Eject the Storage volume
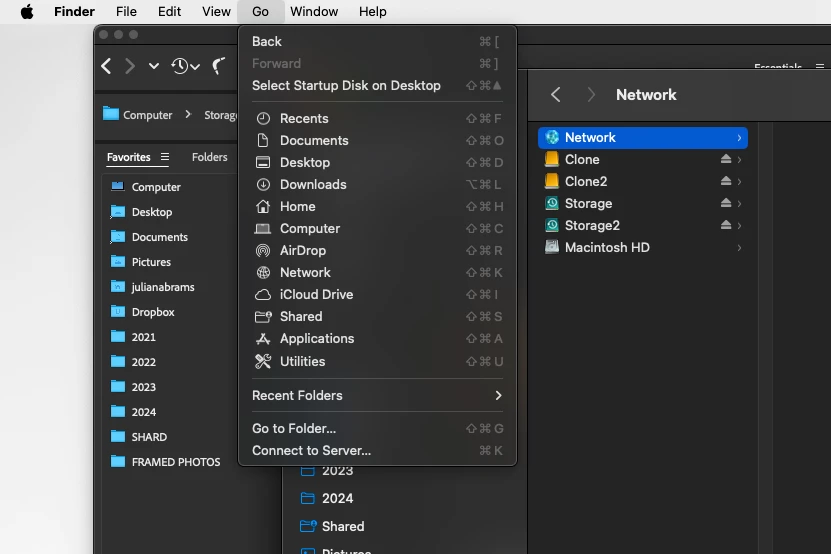This screenshot has height=554, width=831. click(726, 203)
